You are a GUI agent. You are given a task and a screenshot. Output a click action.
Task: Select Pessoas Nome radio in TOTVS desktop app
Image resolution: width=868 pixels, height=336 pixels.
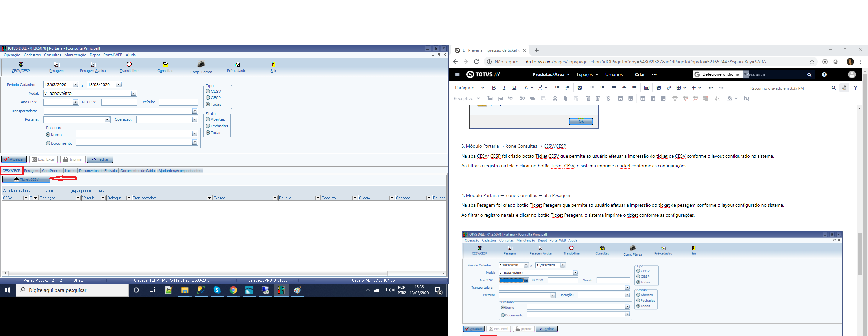[48, 135]
